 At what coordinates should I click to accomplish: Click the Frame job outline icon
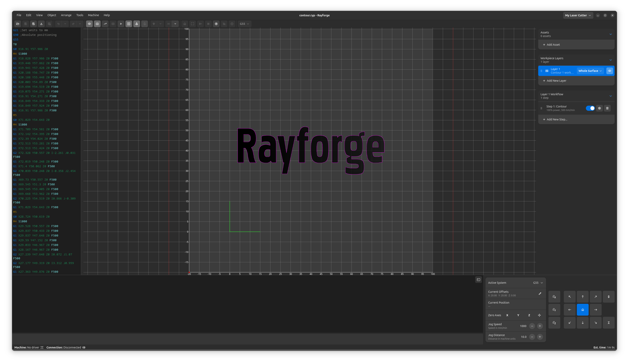coord(192,24)
